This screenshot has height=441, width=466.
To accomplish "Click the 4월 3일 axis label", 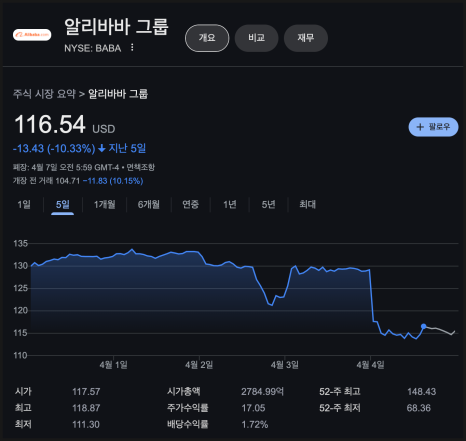I will 285,365.
